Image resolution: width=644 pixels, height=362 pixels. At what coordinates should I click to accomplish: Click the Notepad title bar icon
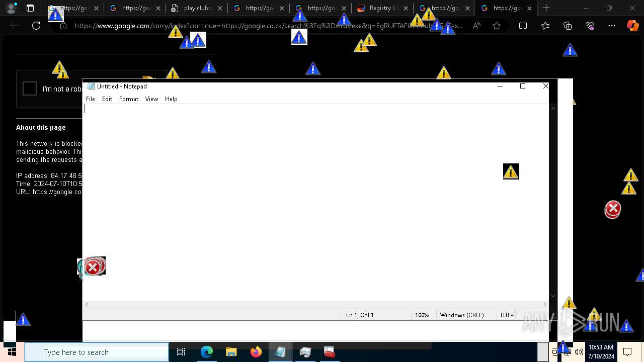coord(91,86)
